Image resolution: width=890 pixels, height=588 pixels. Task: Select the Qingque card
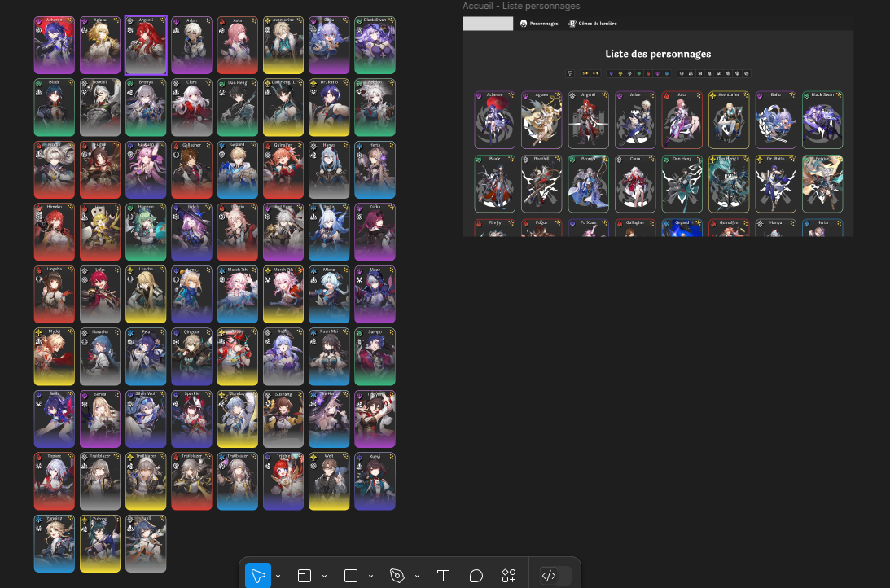click(191, 357)
